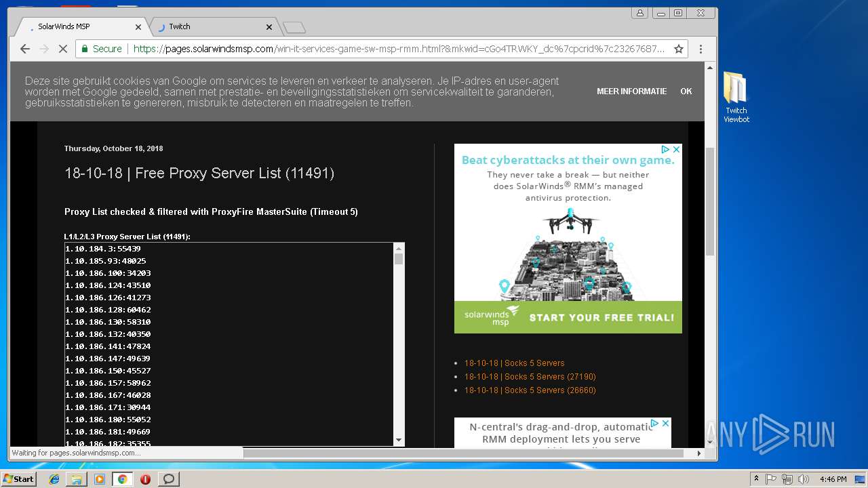
Task: Open the Socks 5 Servers (26660) link
Action: [530, 390]
